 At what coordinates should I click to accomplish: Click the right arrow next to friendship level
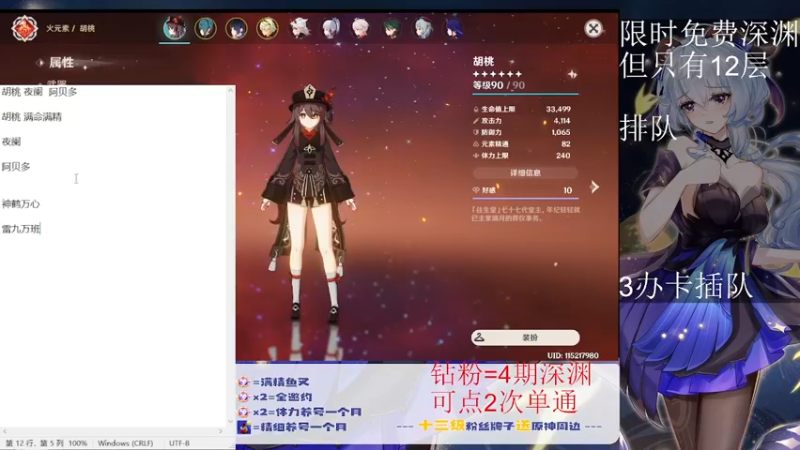coord(594,187)
